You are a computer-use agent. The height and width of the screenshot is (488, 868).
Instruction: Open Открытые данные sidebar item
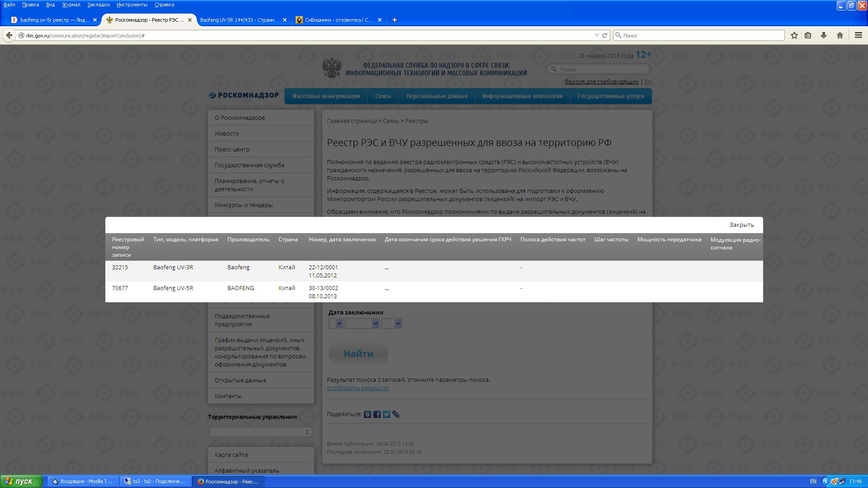click(x=261, y=380)
